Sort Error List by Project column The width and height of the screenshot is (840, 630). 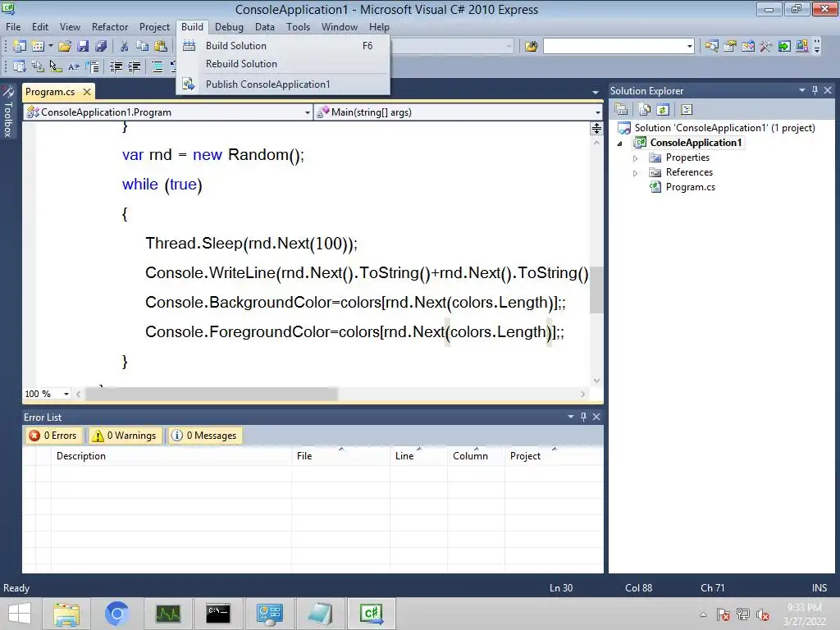point(554,456)
